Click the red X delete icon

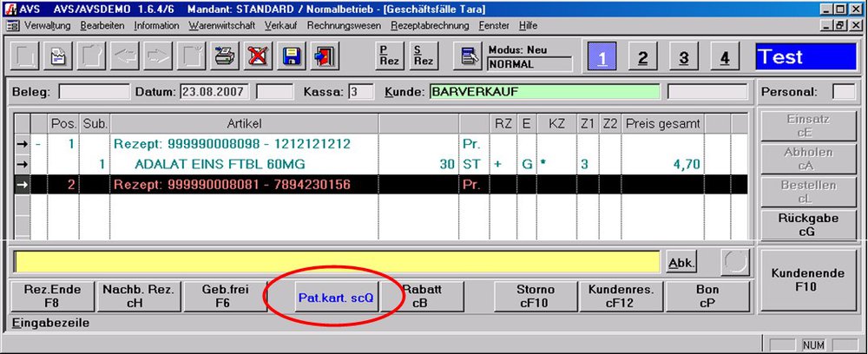(258, 57)
